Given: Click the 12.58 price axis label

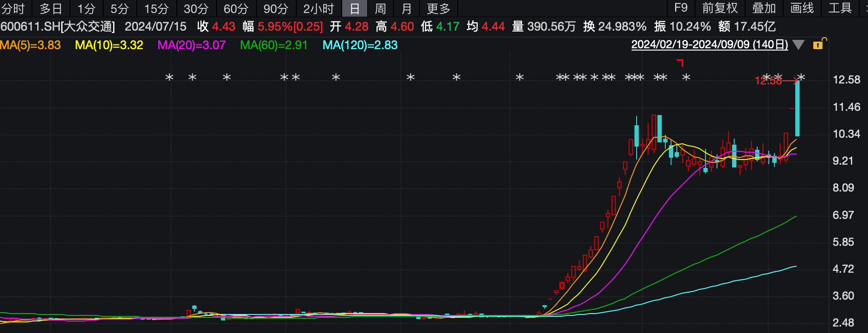Looking at the screenshot, I should point(846,80).
